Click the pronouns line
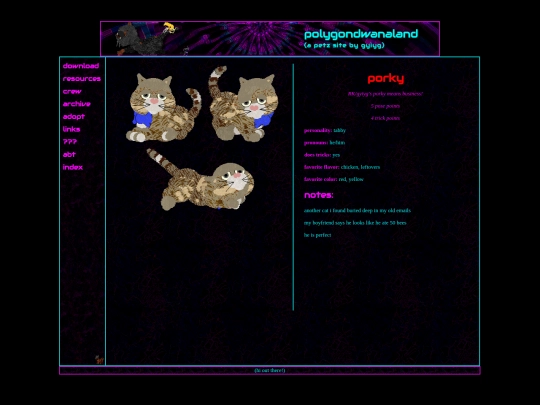Image resolution: width=540 pixels, height=405 pixels. [x=324, y=143]
